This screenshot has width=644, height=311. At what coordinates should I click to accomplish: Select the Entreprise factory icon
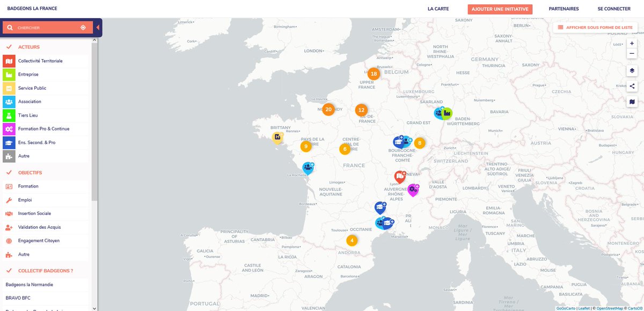tap(9, 74)
